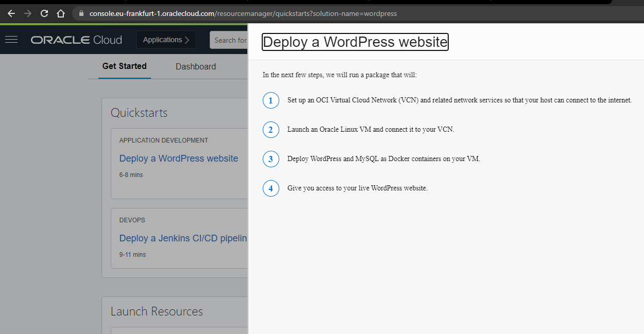
Task: Click the step 4 circle for live website access
Action: (x=271, y=188)
